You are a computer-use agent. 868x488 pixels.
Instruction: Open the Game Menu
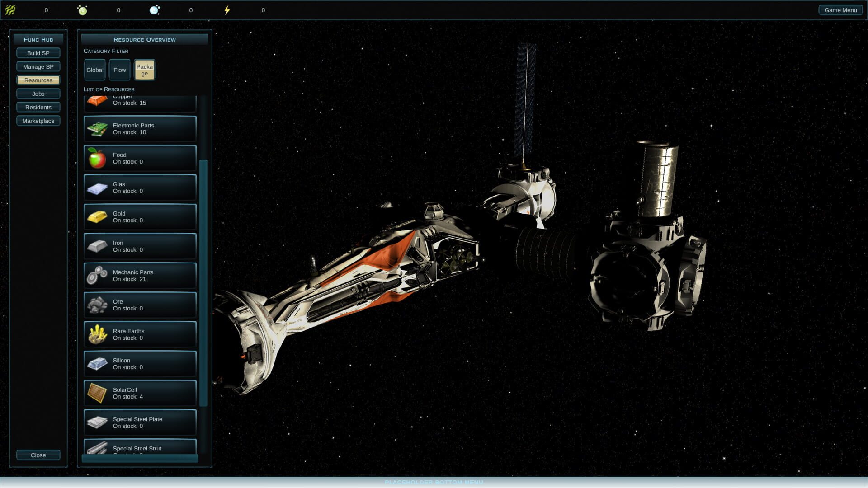click(840, 9)
